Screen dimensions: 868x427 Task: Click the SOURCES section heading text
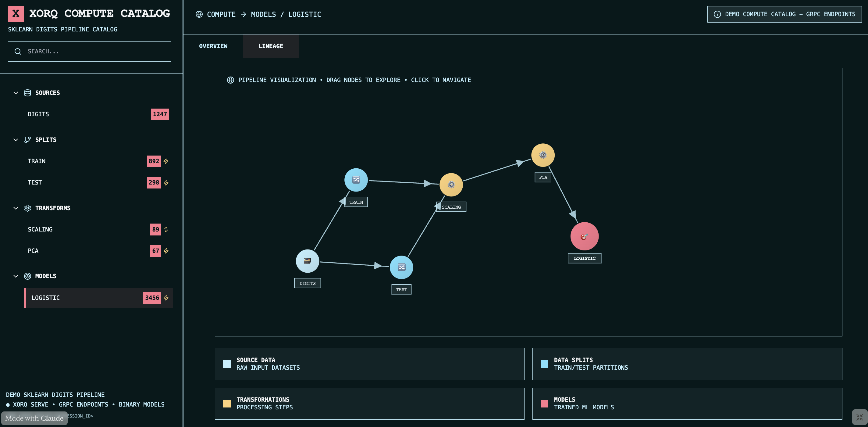(x=48, y=93)
